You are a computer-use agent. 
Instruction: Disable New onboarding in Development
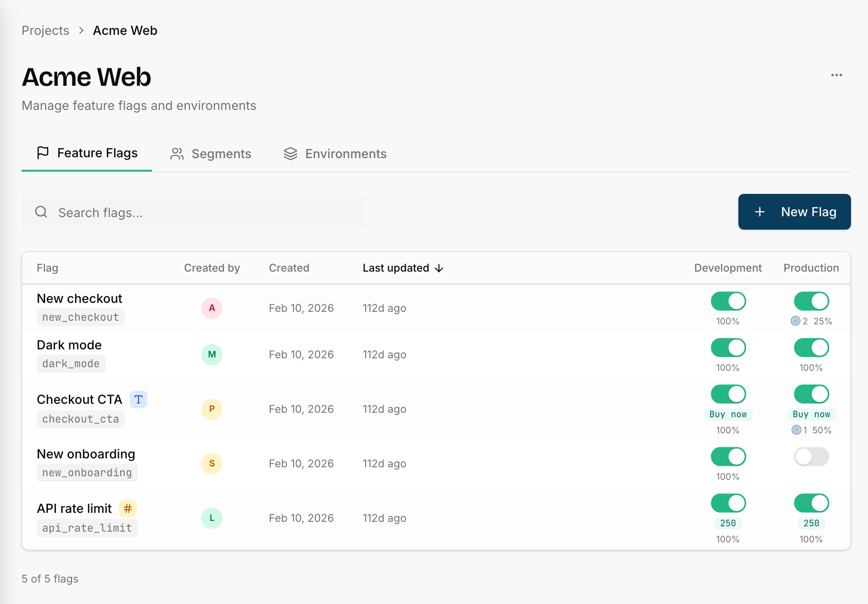(x=728, y=457)
